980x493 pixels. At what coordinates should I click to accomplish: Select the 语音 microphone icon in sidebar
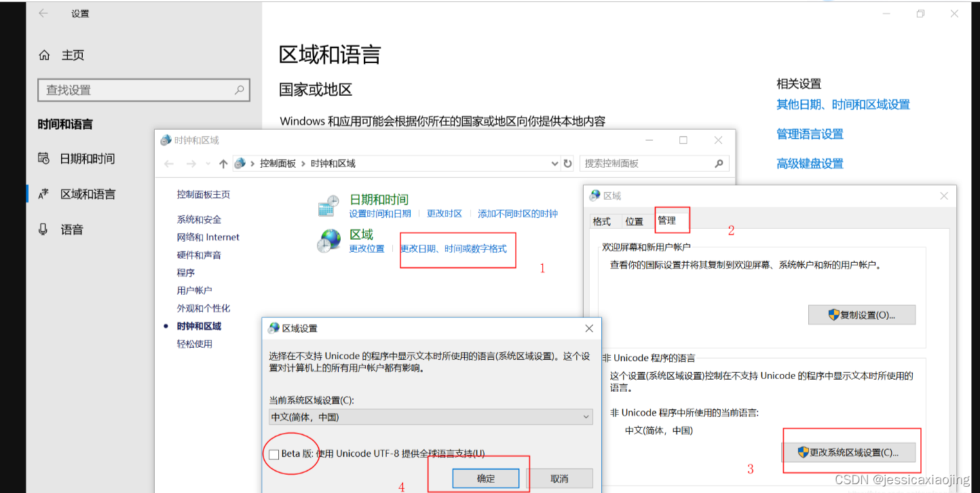click(x=43, y=230)
